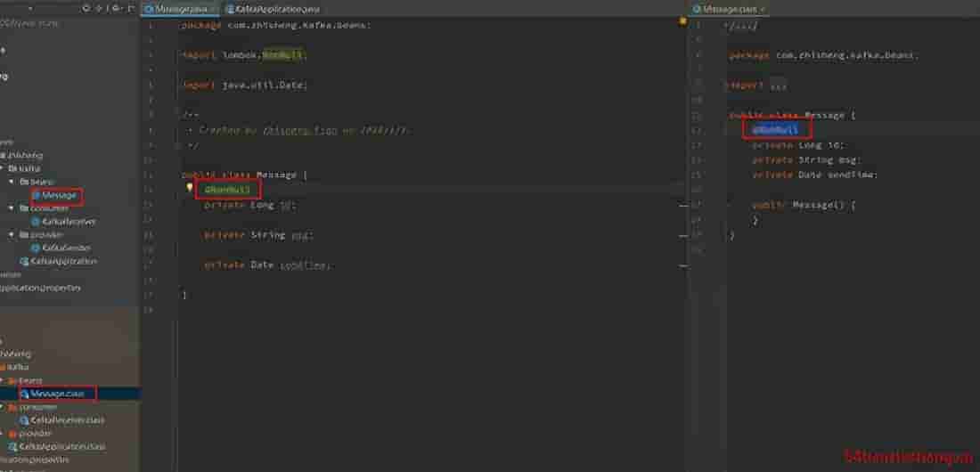Open application.properties in the resources tree
Viewport: 980px width, 472px height.
click(41, 288)
